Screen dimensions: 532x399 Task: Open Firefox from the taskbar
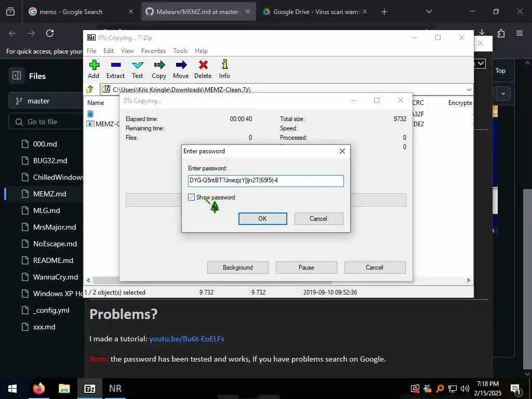(x=38, y=389)
